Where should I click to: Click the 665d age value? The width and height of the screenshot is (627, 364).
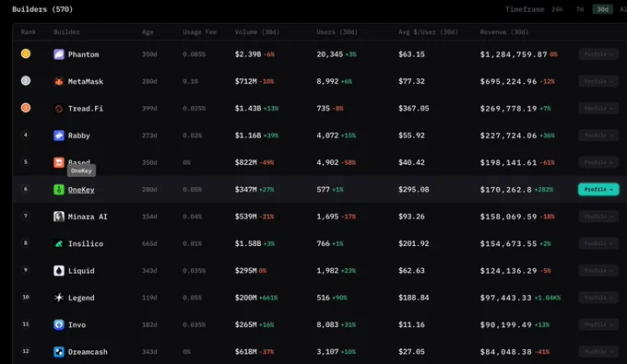click(x=149, y=243)
